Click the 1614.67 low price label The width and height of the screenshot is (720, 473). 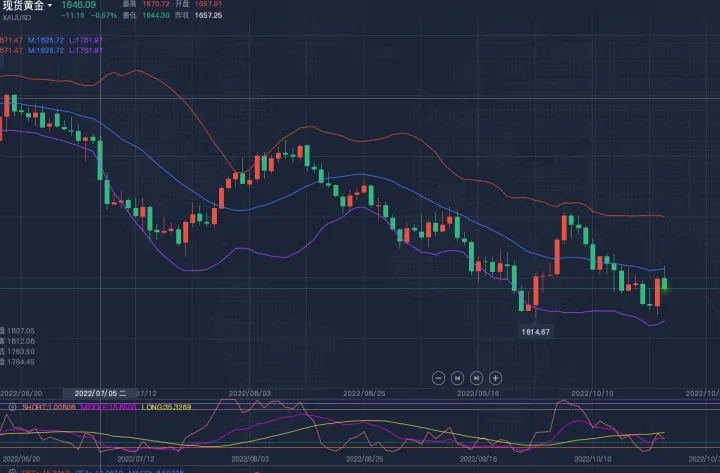[x=537, y=330]
